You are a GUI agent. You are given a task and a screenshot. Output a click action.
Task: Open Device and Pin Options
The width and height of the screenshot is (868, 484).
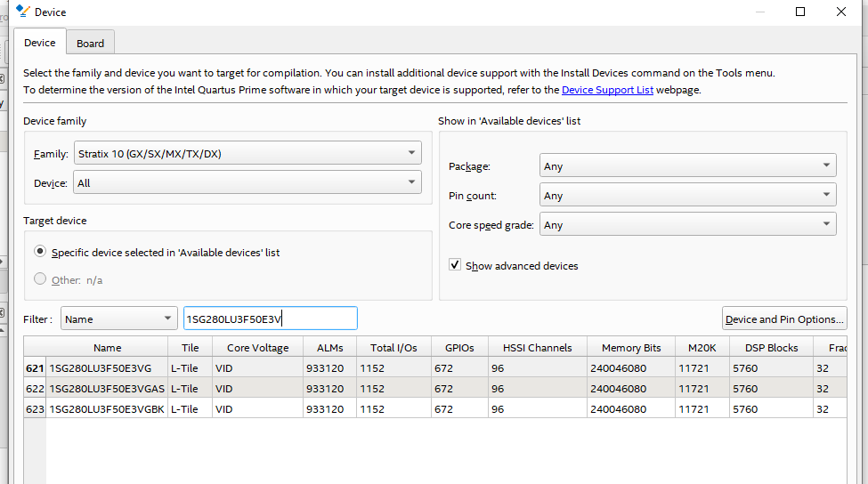coord(784,319)
